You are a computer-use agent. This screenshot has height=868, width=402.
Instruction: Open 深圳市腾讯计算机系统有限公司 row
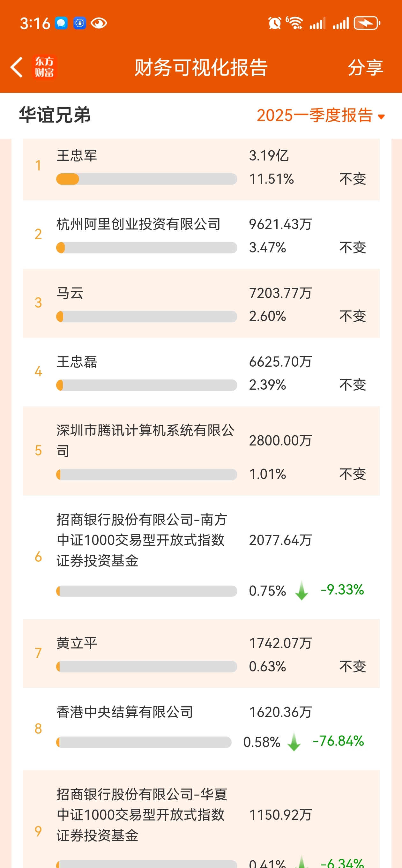[x=201, y=451]
